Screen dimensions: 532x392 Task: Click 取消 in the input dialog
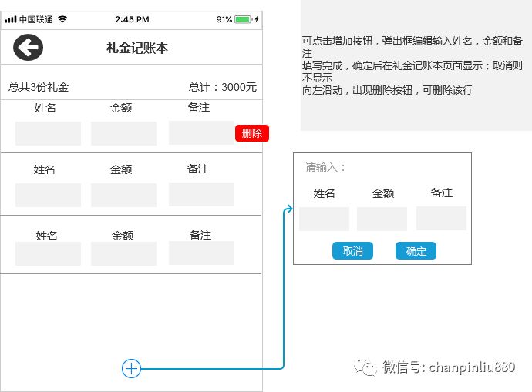352,251
